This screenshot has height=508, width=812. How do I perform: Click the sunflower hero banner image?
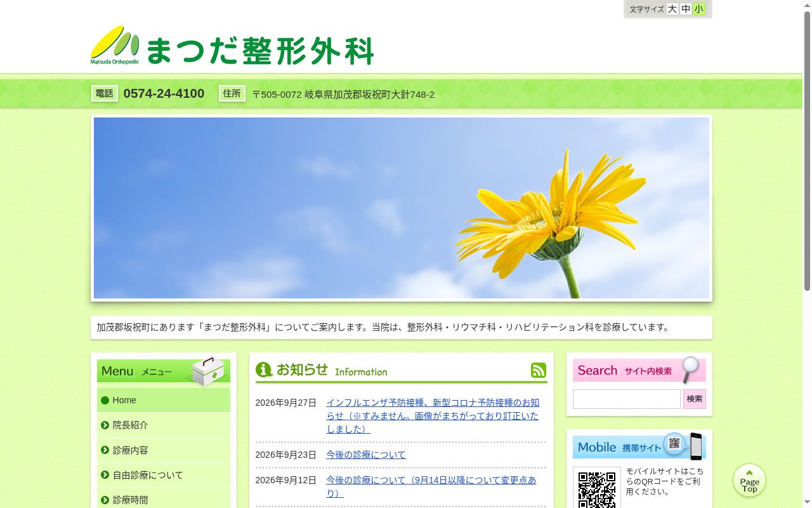pos(402,208)
